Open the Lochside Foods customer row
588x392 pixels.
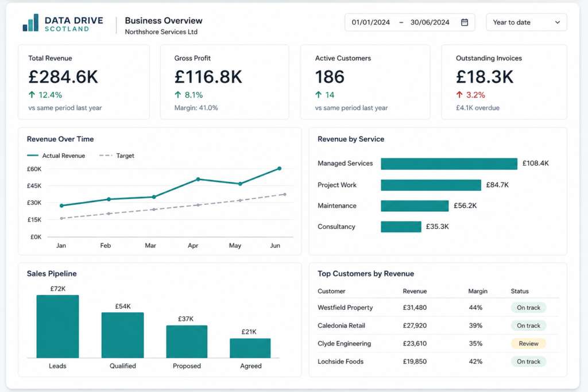(x=438, y=362)
